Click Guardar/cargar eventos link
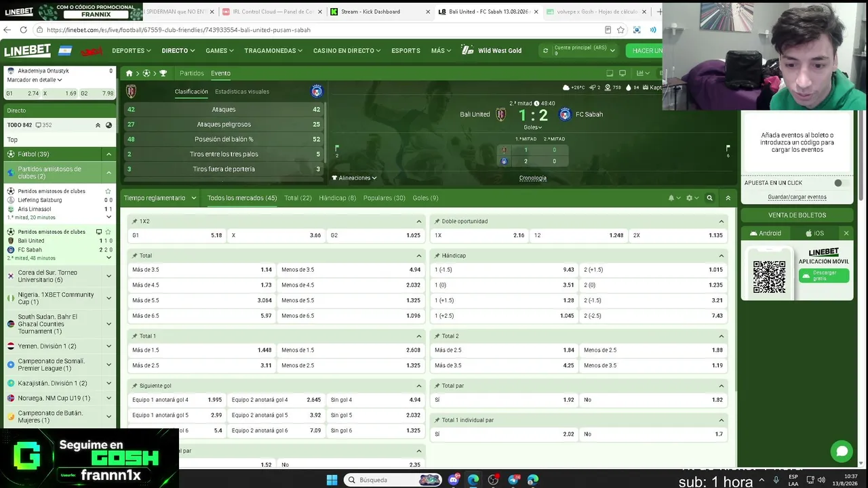Screen dimensions: 868x488 [797, 197]
